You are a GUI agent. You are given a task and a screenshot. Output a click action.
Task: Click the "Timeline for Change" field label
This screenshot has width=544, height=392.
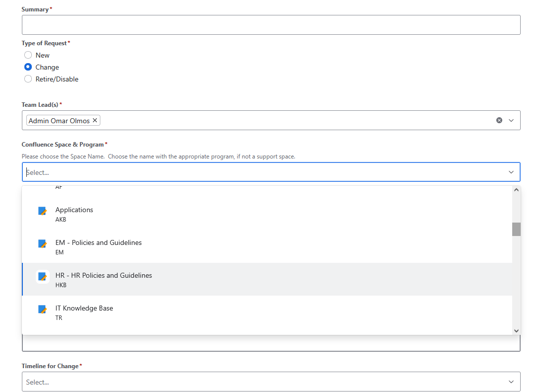[50, 366]
